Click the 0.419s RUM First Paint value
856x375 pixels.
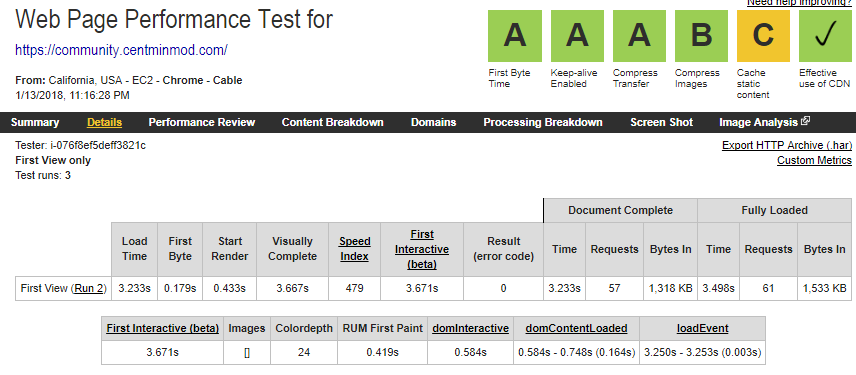click(382, 353)
